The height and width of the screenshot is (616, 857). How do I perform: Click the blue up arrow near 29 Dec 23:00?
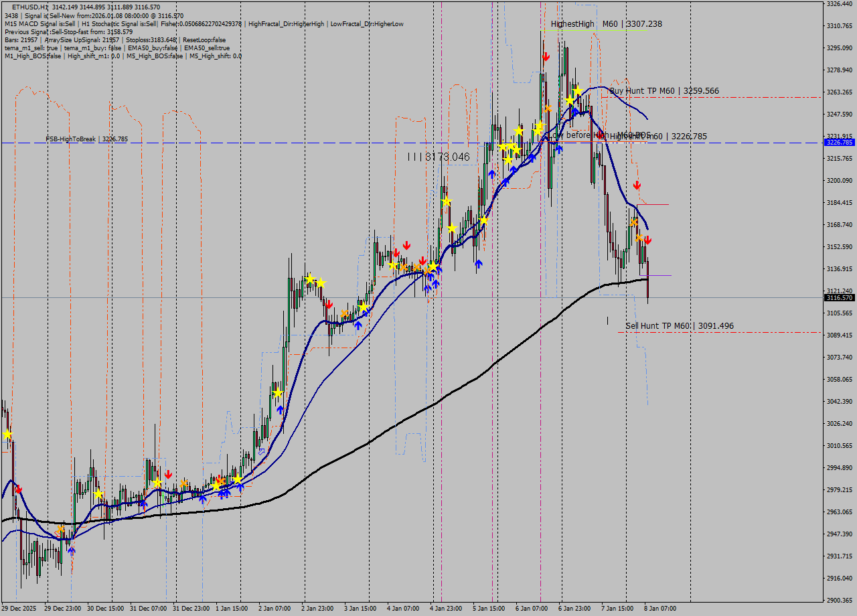tap(70, 550)
